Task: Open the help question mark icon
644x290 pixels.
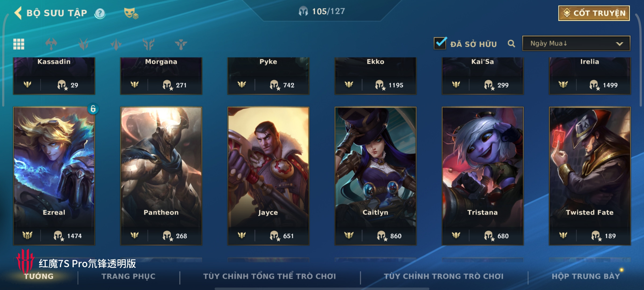Action: point(100,13)
